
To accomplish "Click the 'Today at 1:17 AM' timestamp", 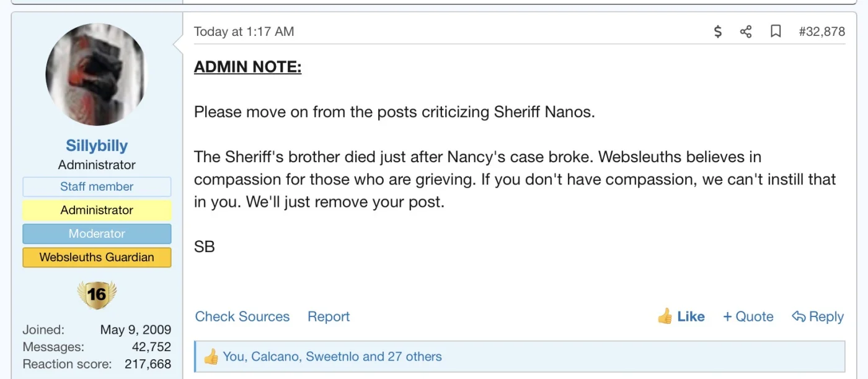I will (x=244, y=32).
